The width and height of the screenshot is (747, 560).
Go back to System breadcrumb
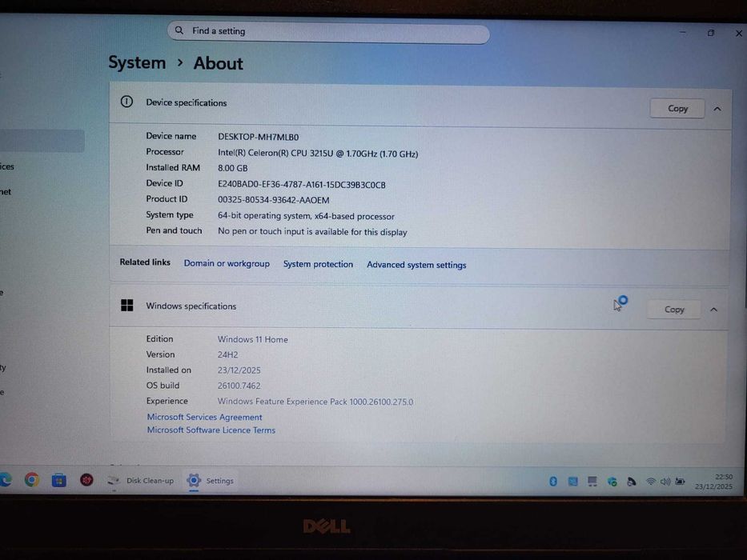pos(137,62)
